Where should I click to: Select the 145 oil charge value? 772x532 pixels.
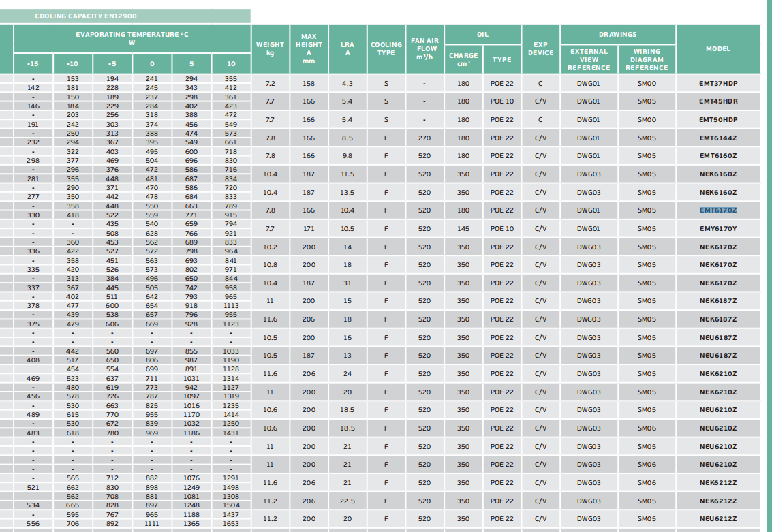click(x=463, y=229)
